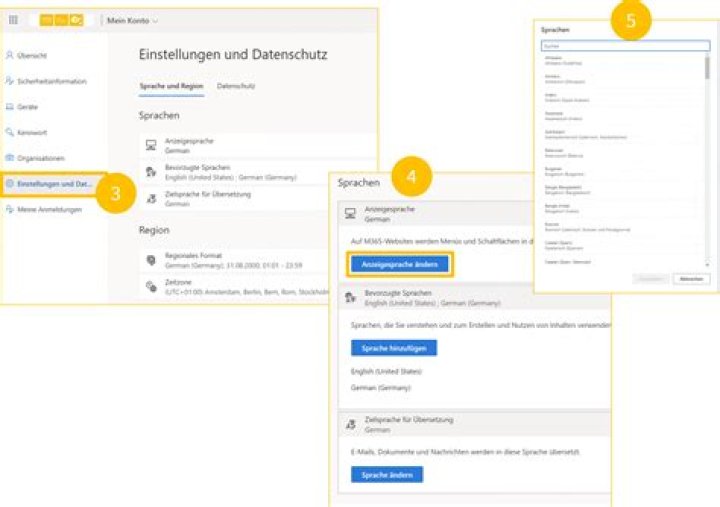Collapse Bevorzugte Sprachen section in step 4 panel
This screenshot has width=720, height=507.
coord(474,298)
